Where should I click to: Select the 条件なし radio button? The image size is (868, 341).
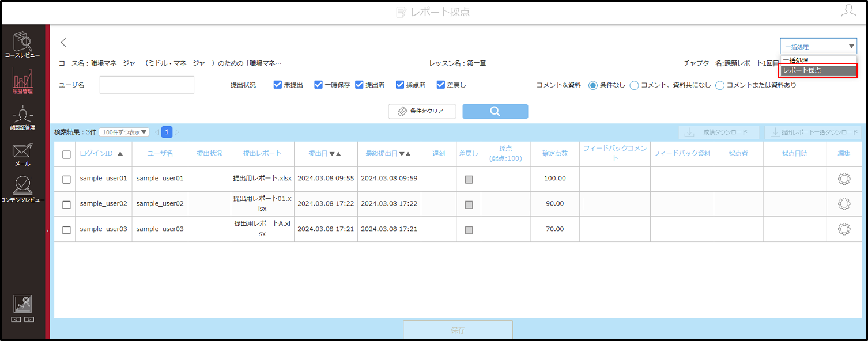click(x=592, y=85)
